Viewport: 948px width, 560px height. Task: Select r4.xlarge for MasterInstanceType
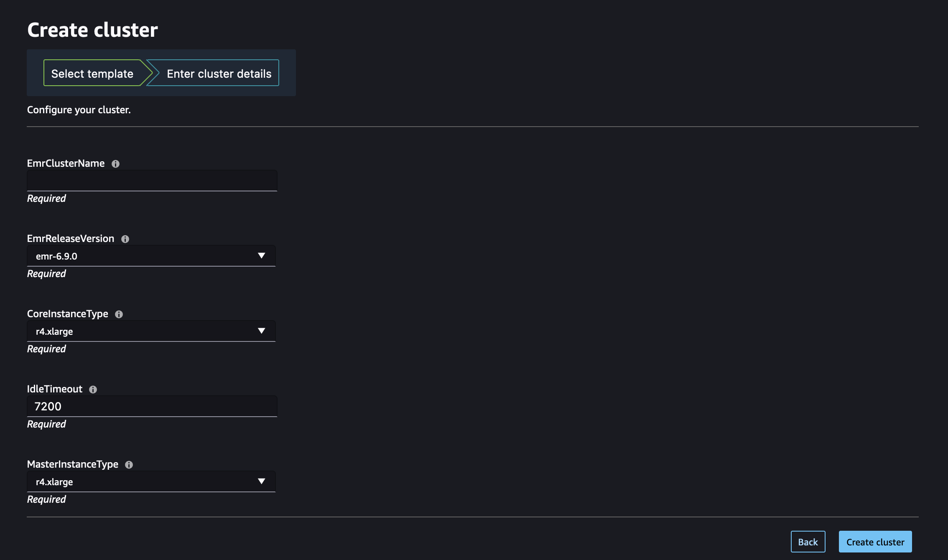(150, 481)
